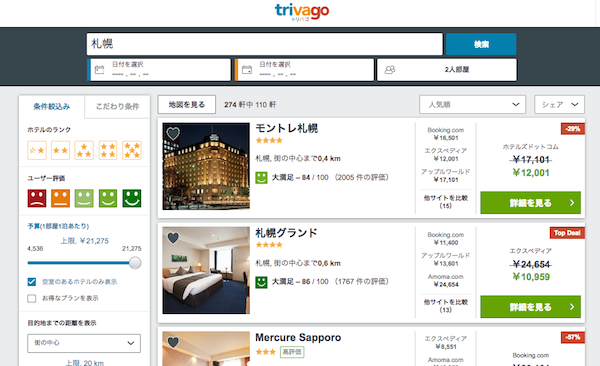The height and width of the screenshot is (366, 600).
Task: Select エクスペディア ¥8,551 price for Mercure Sapporo
Action: point(445,343)
